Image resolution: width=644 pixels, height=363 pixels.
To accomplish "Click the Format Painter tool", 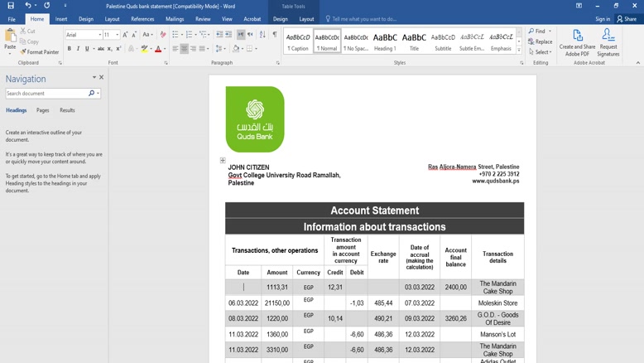I will click(40, 52).
